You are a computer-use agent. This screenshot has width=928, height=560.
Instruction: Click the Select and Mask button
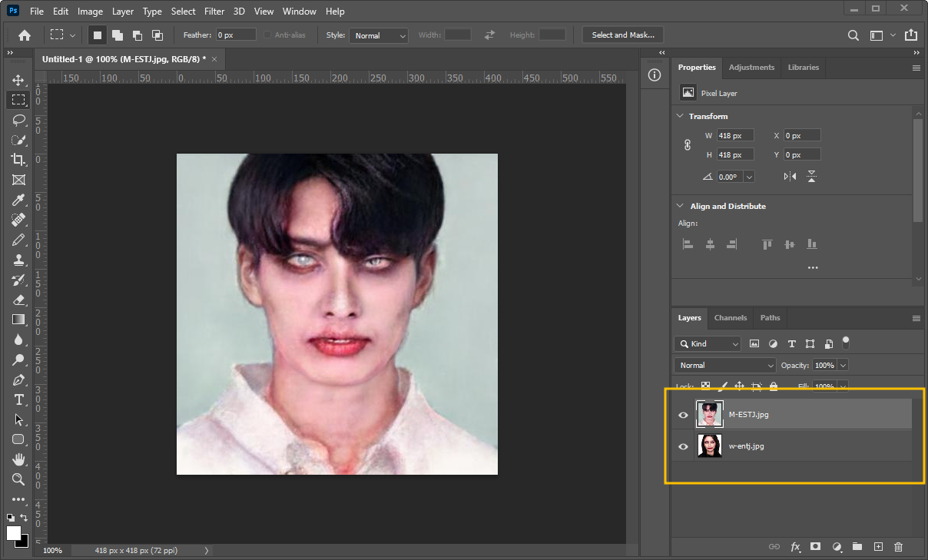(x=622, y=35)
